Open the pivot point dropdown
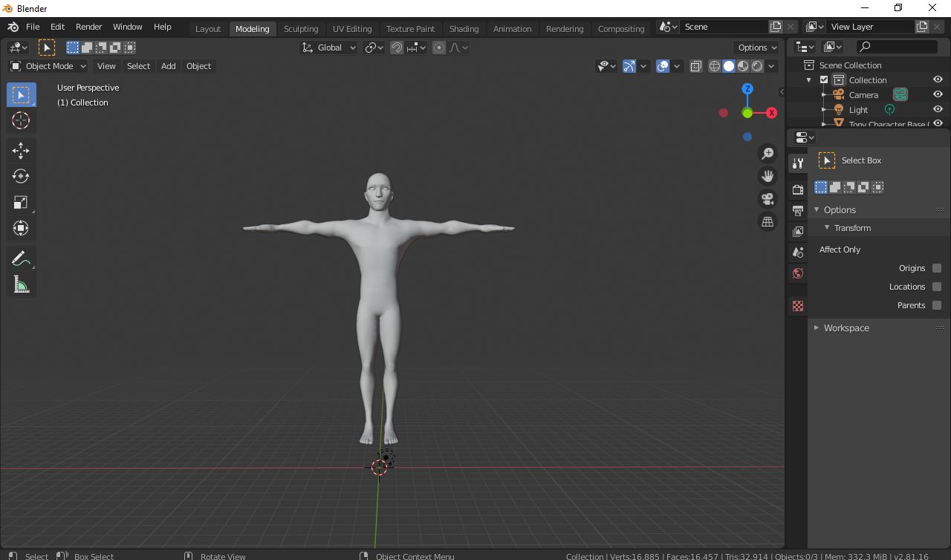 (374, 48)
